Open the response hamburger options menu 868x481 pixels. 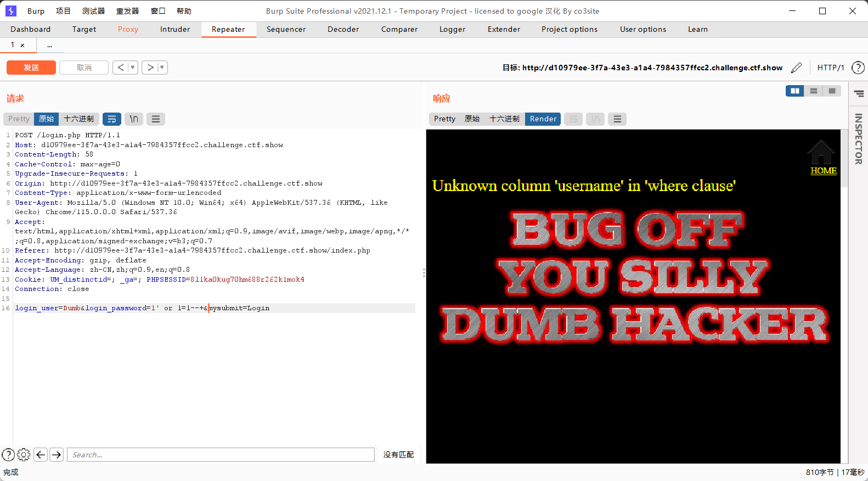click(617, 119)
